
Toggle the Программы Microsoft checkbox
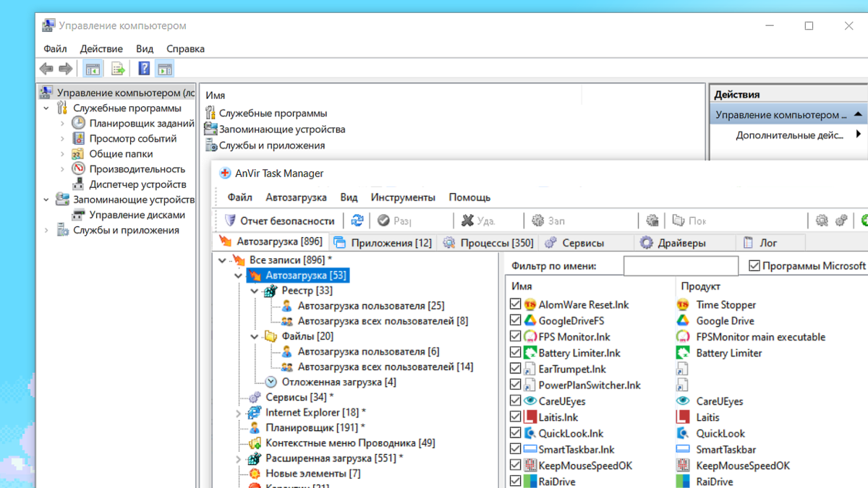tap(754, 266)
